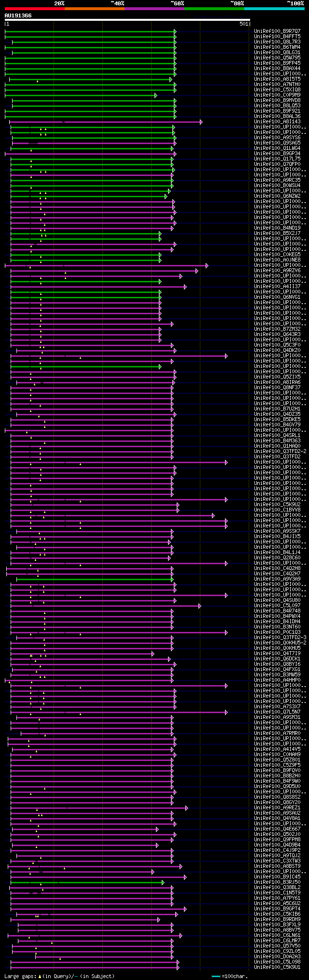
Task: Select the UniRef100_B7U2H1 label
Action: (x=277, y=409)
